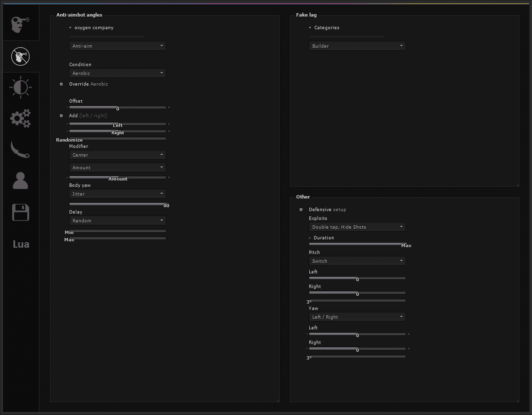
Task: Click the plus stepper beside Offset slider
Action: 169,107
